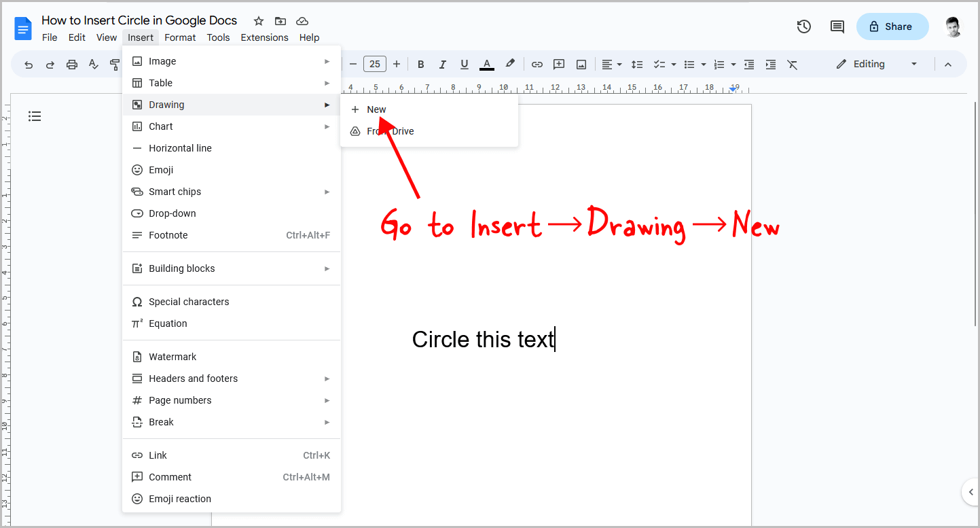Expand the Smart chips submenu
This screenshot has width=980, height=528.
(232, 192)
